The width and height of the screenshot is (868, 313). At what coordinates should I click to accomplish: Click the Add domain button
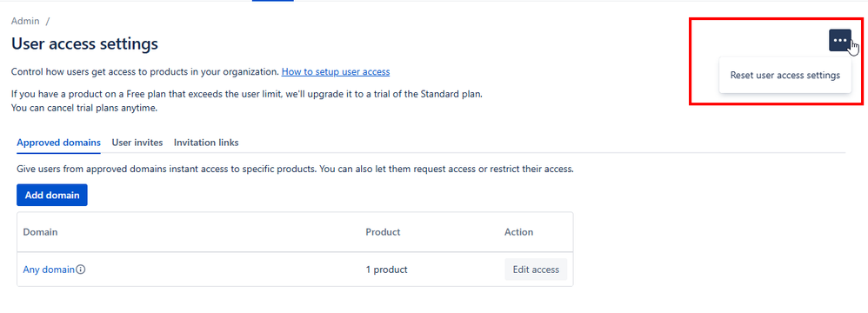click(52, 196)
